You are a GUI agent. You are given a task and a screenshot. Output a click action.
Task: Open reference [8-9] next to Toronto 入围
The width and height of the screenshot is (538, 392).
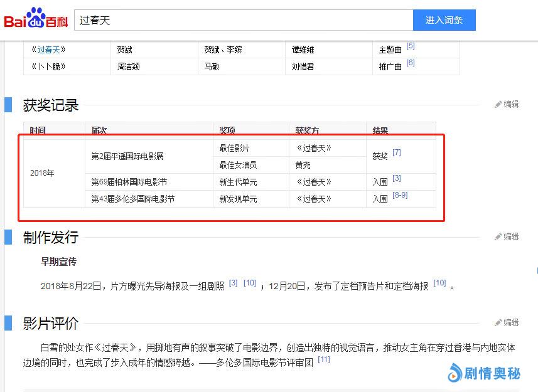click(400, 196)
